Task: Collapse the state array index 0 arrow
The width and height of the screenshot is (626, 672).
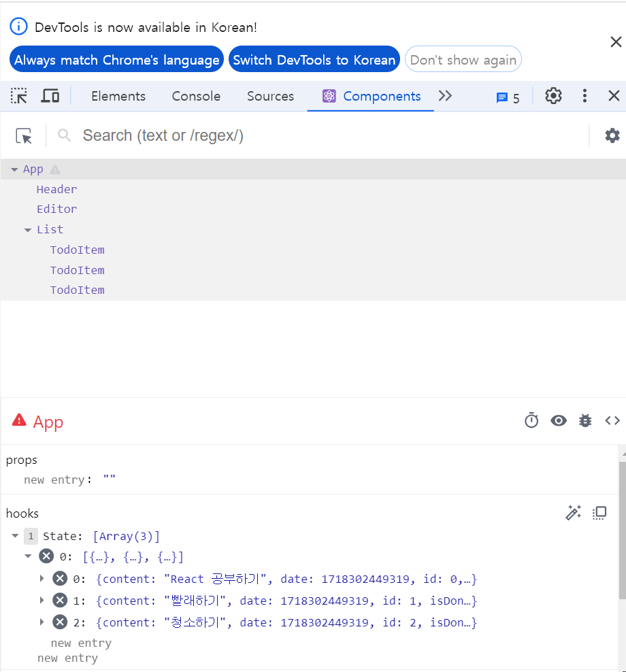Action: pyautogui.click(x=29, y=557)
